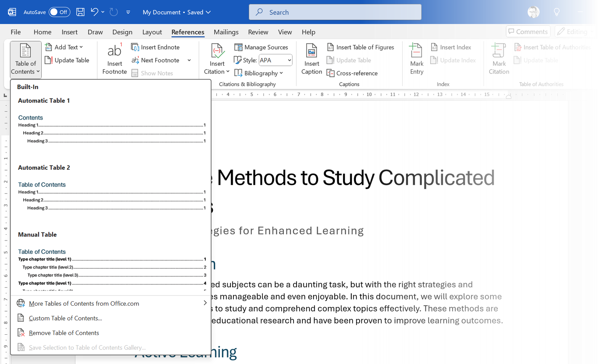Click the Insert Citation icon
This screenshot has height=364, width=598.
(x=217, y=52)
